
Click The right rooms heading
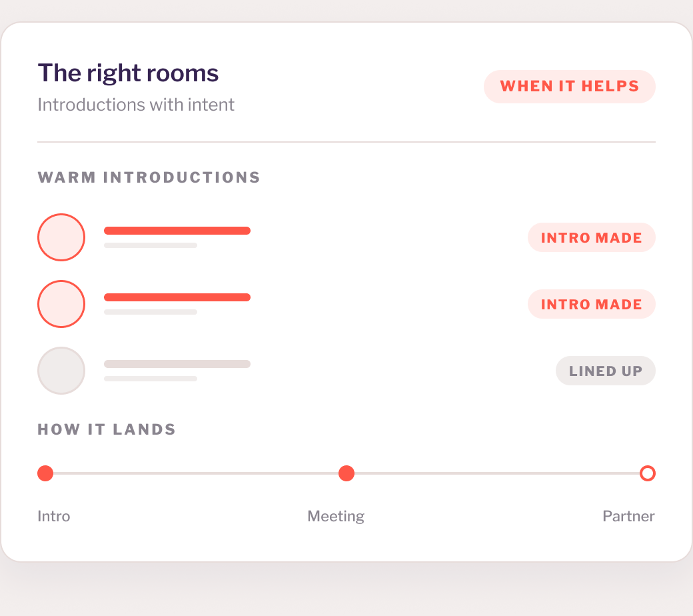click(x=128, y=73)
